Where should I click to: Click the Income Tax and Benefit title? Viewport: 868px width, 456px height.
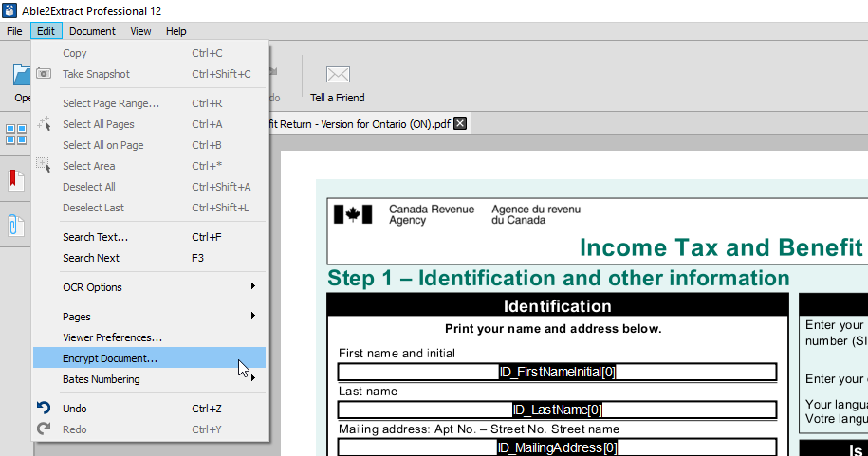[722, 247]
